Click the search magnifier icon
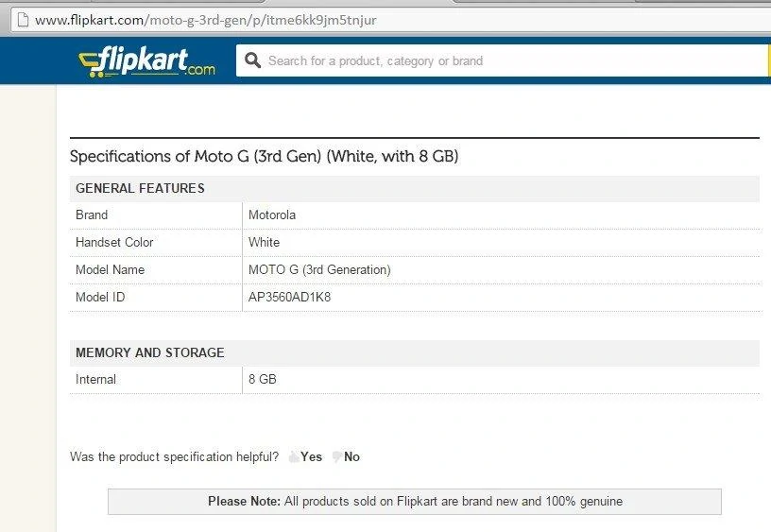The width and height of the screenshot is (771, 532). (252, 60)
